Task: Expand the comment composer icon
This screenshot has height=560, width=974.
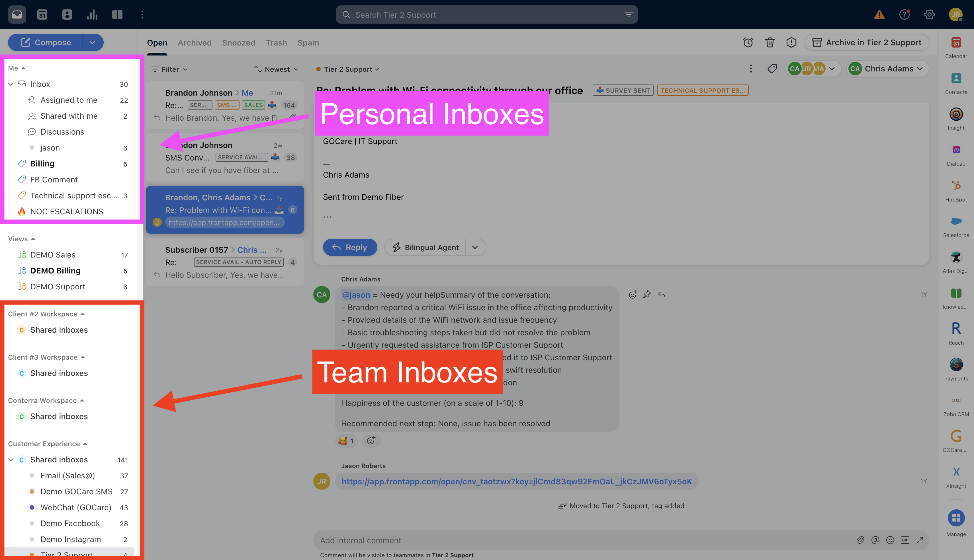Action: pos(920,540)
